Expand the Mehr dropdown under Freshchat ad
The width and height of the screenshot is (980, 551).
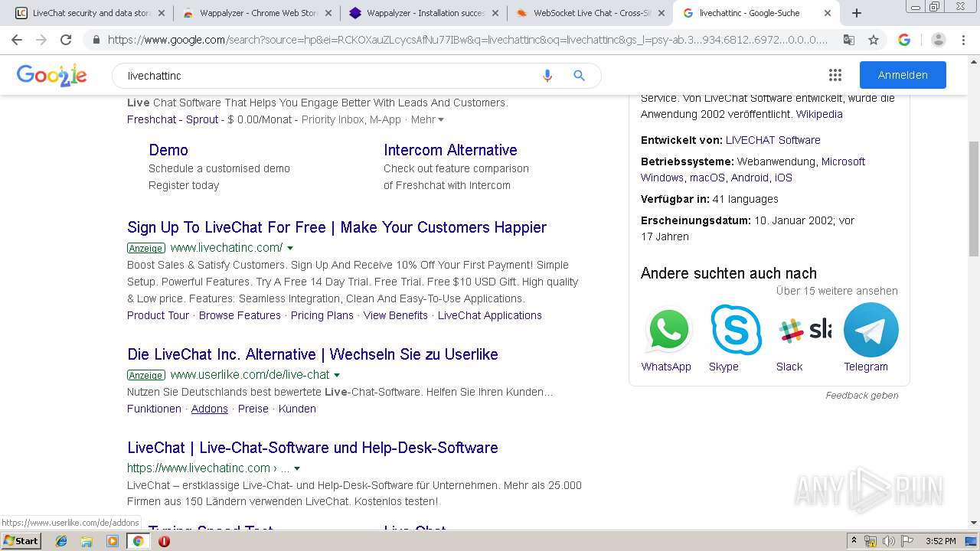(x=427, y=119)
